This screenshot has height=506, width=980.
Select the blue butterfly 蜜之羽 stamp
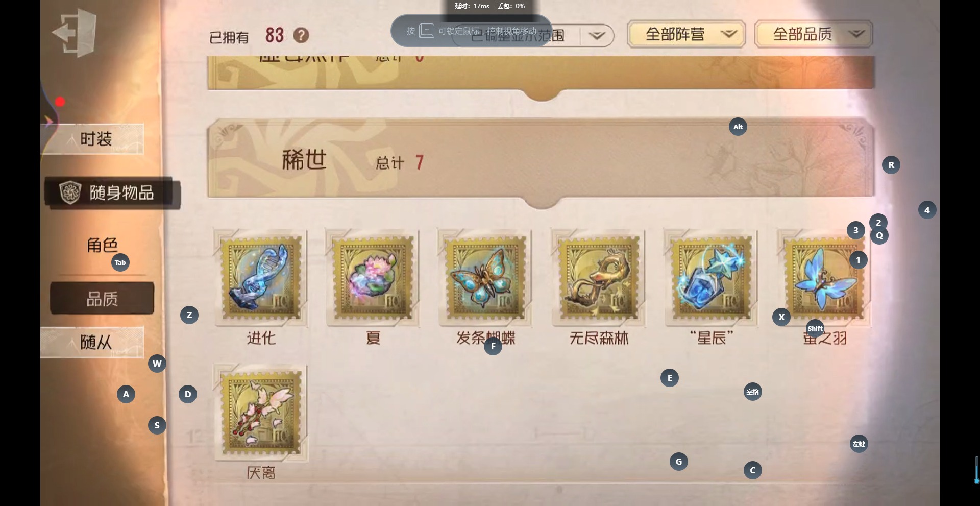(x=824, y=278)
